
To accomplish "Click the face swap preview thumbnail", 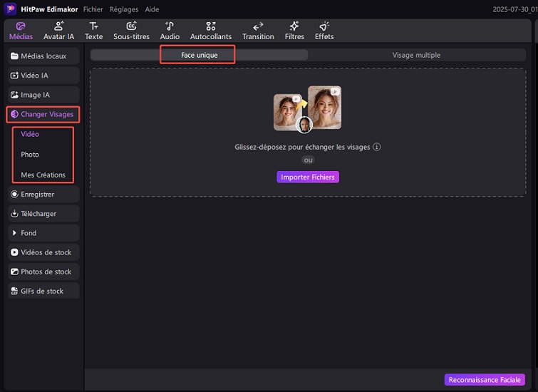I will 307,109.
